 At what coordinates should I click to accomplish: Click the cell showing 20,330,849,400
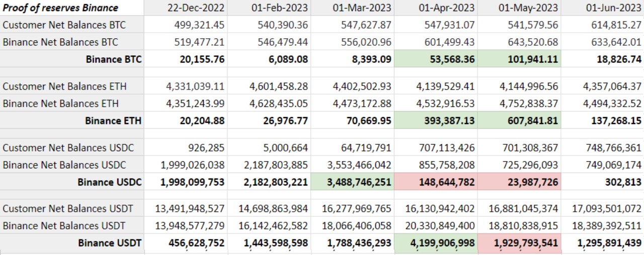click(436, 226)
